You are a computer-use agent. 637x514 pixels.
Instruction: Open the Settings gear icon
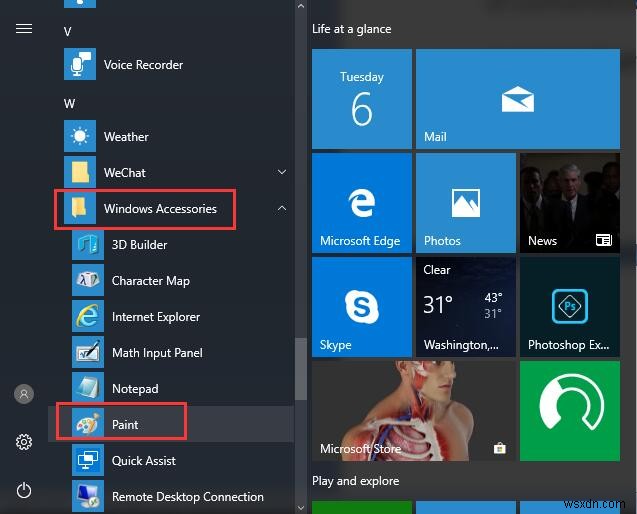(x=24, y=442)
